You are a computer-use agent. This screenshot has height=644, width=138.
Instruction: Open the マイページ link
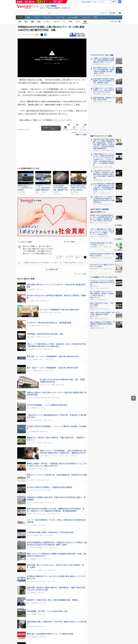[103, 13]
